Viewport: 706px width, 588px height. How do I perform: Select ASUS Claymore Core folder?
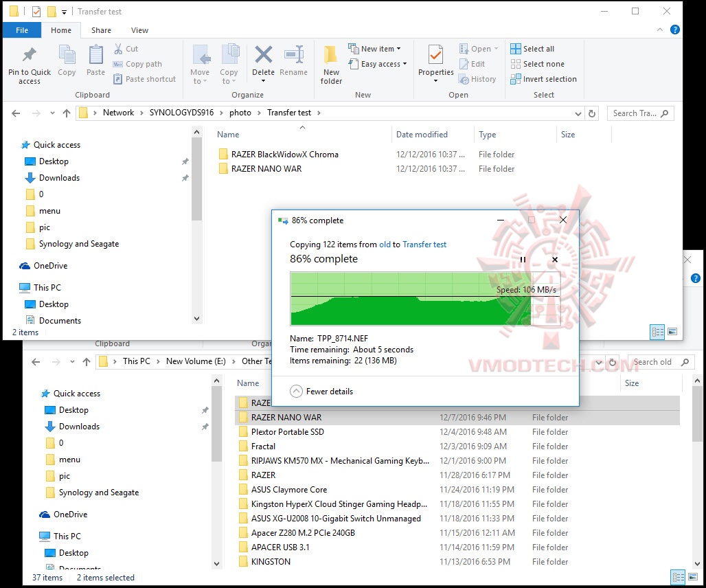click(x=289, y=489)
